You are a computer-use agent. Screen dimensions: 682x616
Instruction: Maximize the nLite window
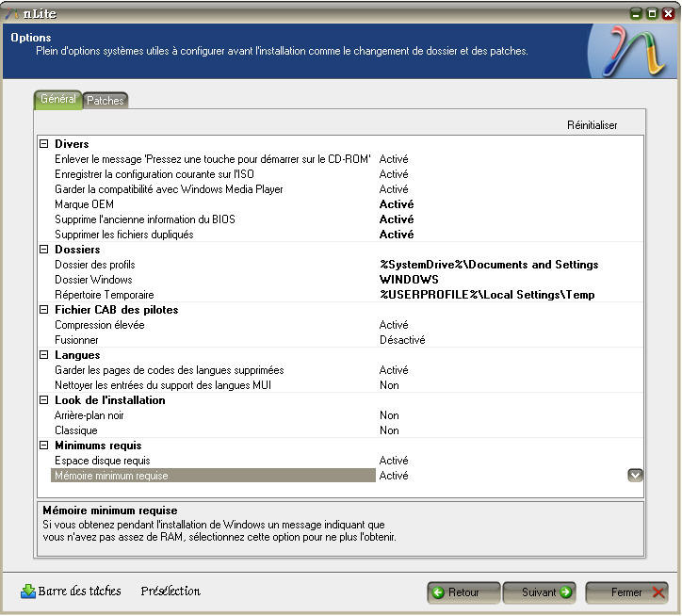(652, 13)
